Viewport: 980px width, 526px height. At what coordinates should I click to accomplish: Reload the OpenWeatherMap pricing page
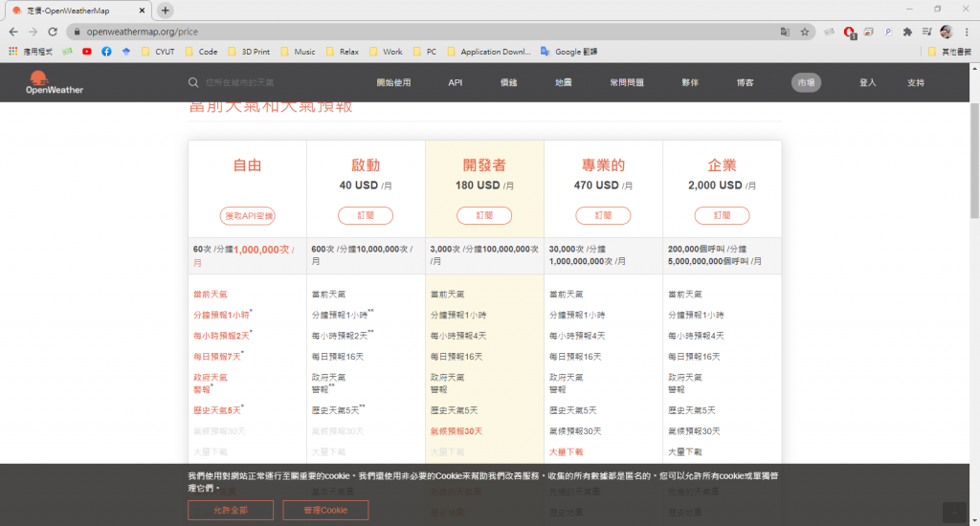[x=54, y=32]
